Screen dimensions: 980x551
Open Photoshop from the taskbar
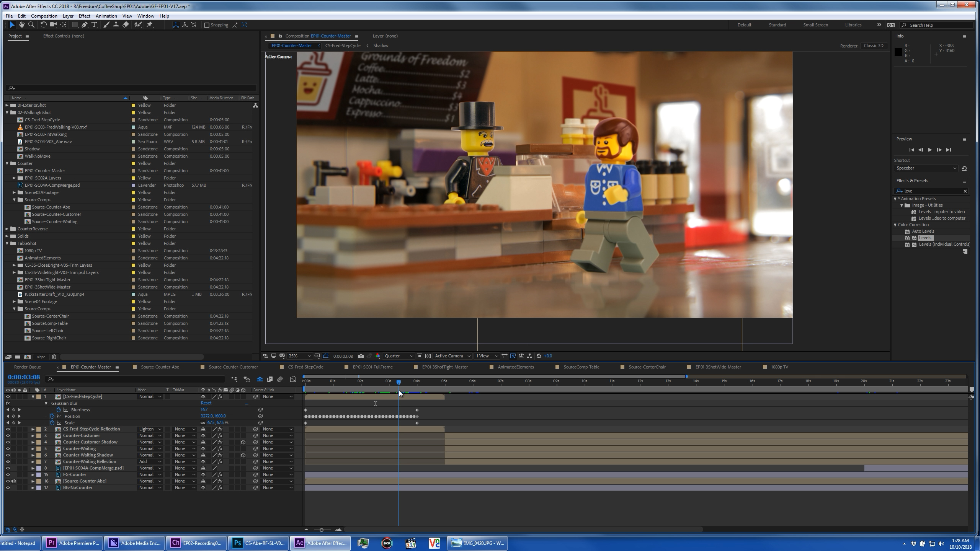[259, 543]
